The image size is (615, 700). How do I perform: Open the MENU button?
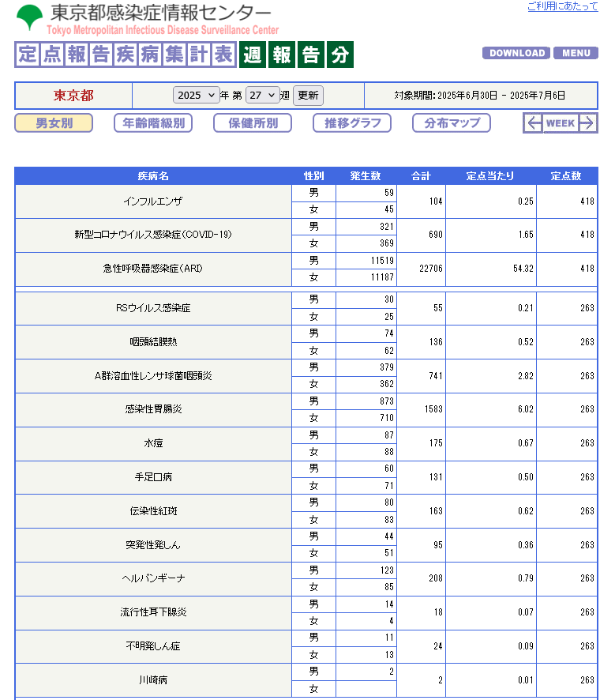coord(576,53)
